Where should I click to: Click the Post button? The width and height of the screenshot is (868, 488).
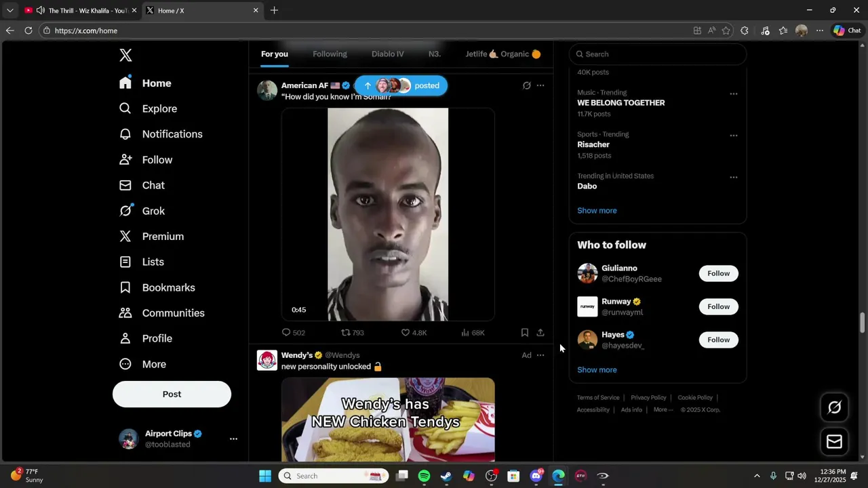(x=172, y=394)
